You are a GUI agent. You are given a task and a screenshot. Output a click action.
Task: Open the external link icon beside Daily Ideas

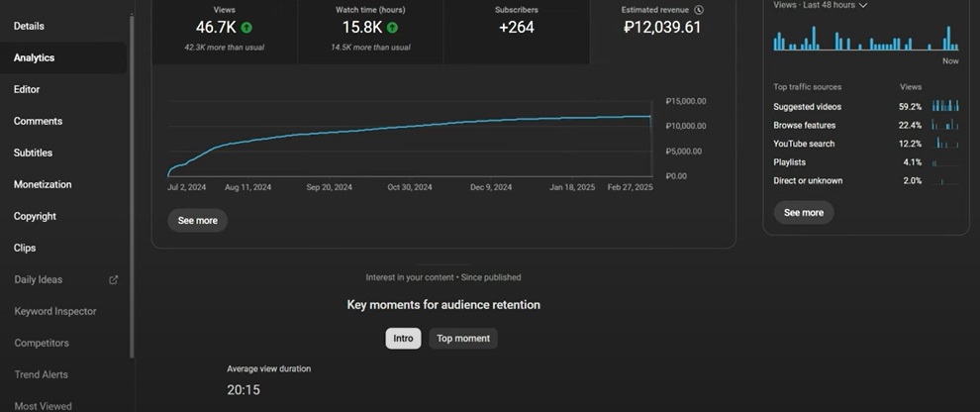coord(113,280)
